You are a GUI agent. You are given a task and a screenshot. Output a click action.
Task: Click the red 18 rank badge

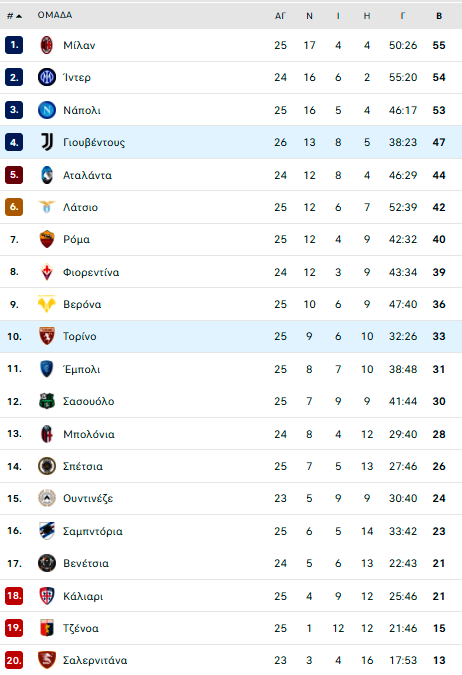[14, 596]
